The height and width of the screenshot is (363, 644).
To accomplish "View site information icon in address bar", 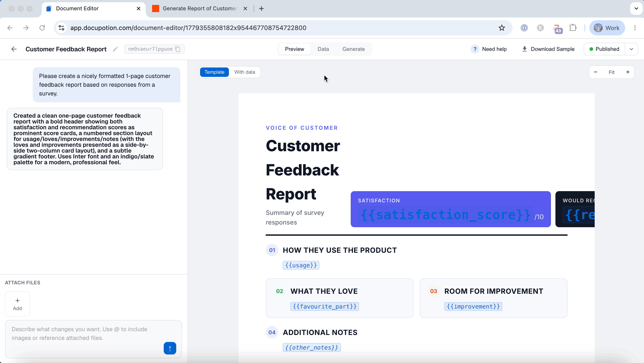I will 61,28.
